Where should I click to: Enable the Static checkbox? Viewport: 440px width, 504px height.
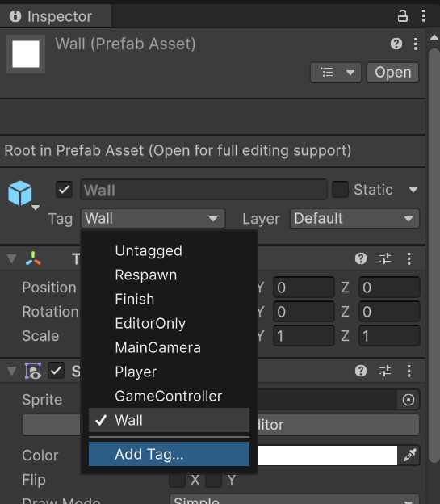click(x=340, y=189)
